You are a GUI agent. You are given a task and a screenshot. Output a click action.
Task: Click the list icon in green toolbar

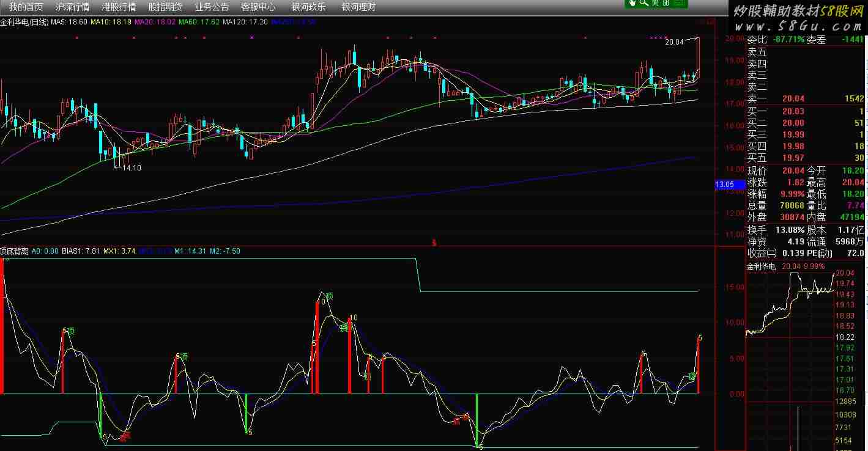(679, 3)
